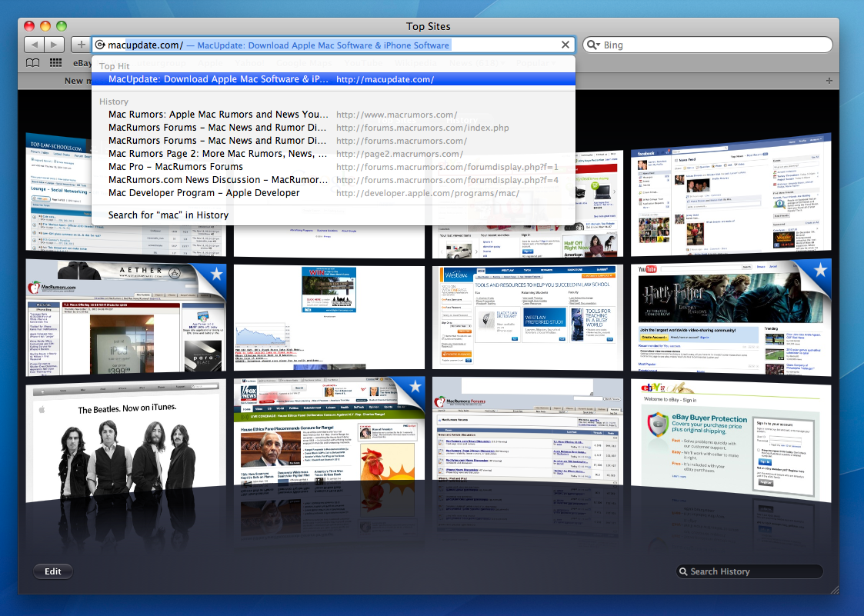
Task: Add a bookmark with the plus button
Action: [81, 45]
